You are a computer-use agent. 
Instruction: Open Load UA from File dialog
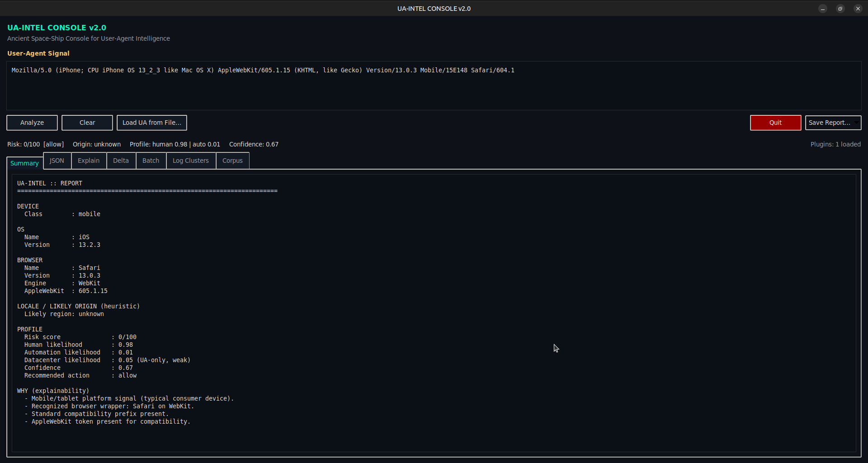point(151,123)
